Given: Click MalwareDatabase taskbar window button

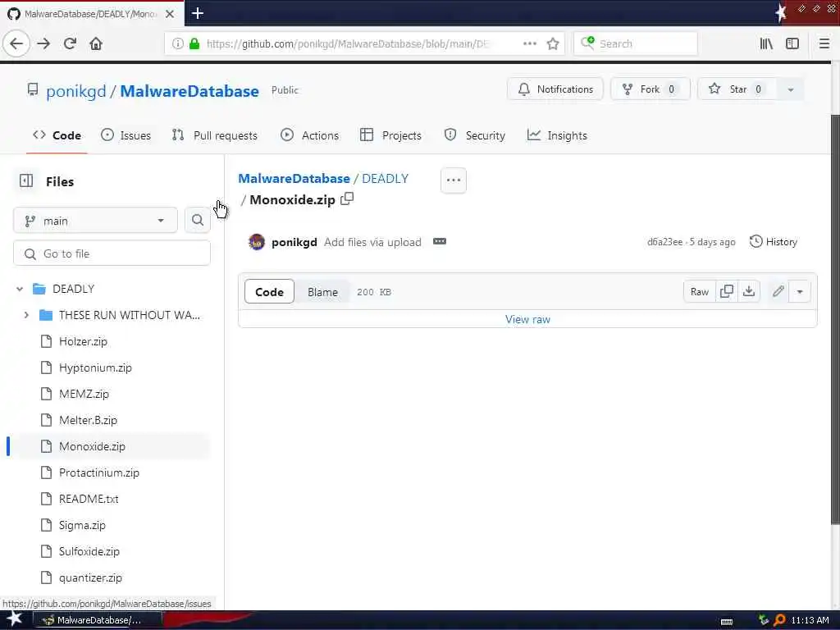Looking at the screenshot, I should [x=98, y=620].
